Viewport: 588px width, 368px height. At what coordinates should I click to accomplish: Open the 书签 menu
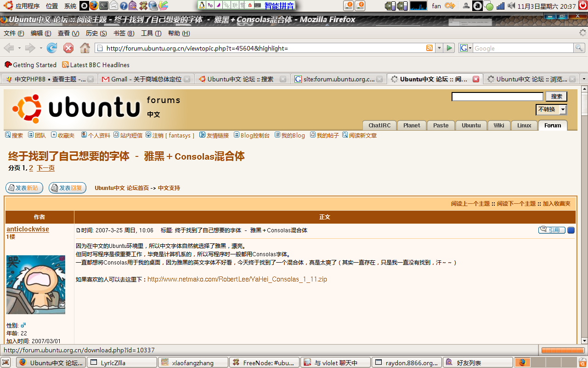[124, 33]
